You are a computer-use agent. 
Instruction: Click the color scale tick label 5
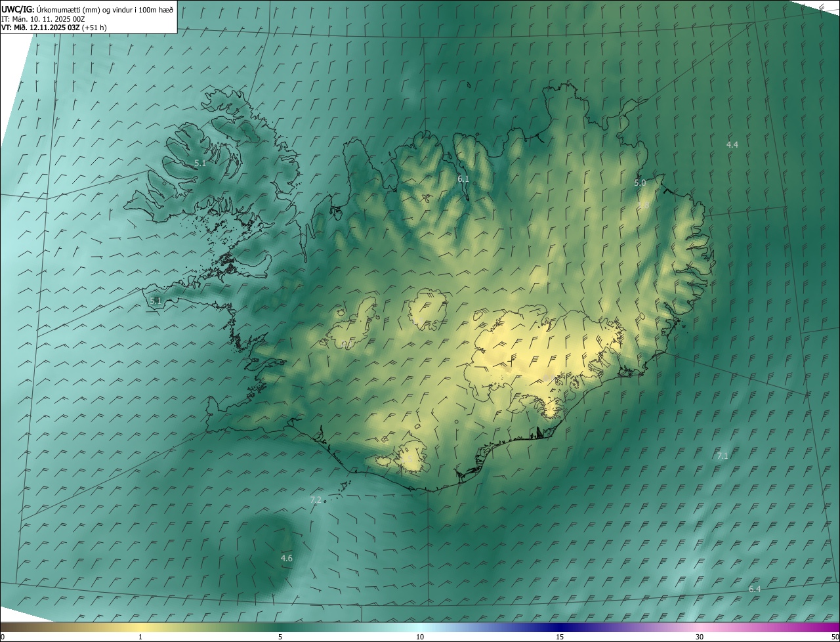pyautogui.click(x=280, y=637)
